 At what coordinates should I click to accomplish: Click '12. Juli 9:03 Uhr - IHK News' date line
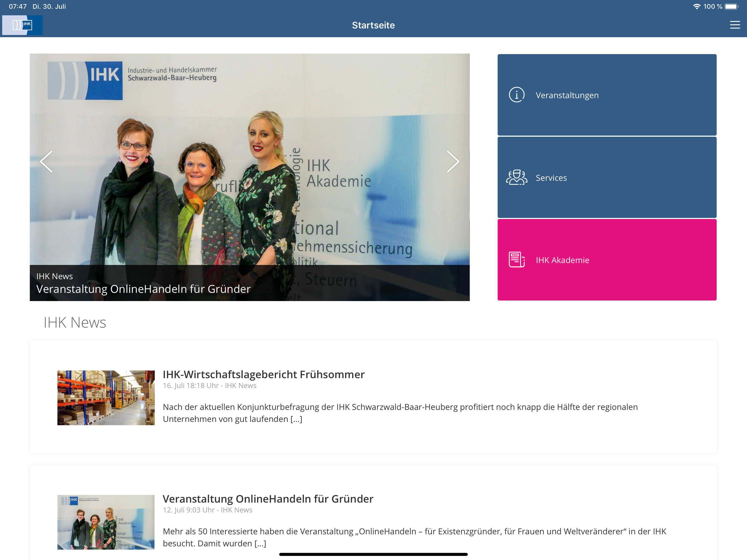pyautogui.click(x=208, y=510)
